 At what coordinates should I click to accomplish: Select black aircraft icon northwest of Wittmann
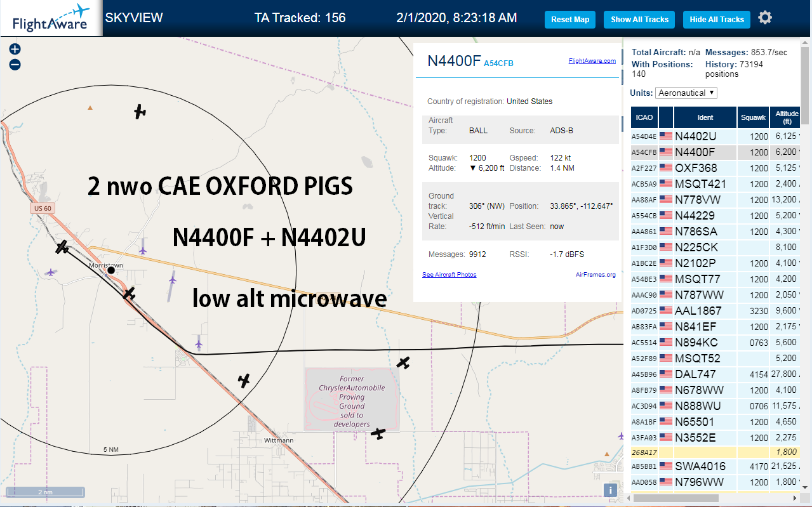coord(244,380)
